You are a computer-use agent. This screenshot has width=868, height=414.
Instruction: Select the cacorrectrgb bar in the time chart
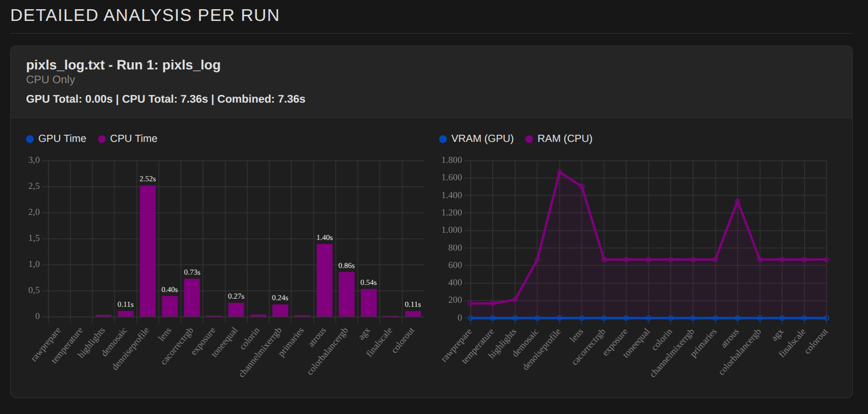click(192, 298)
